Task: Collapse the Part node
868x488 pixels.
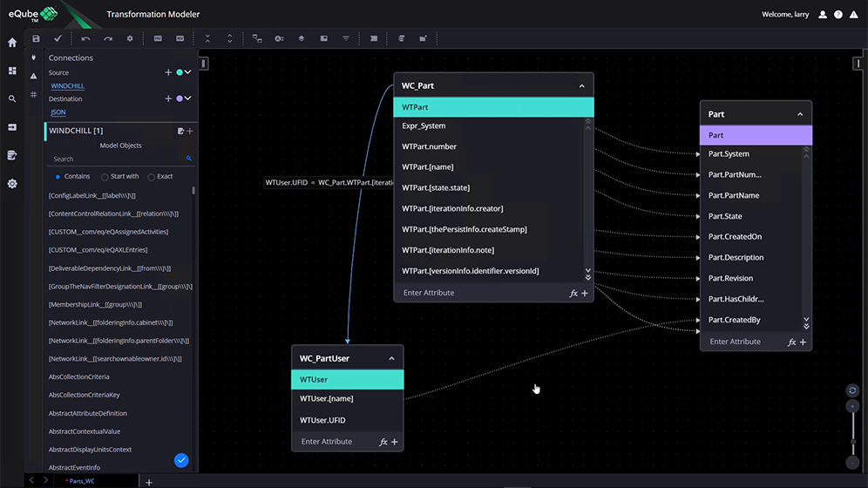Action: coord(800,114)
